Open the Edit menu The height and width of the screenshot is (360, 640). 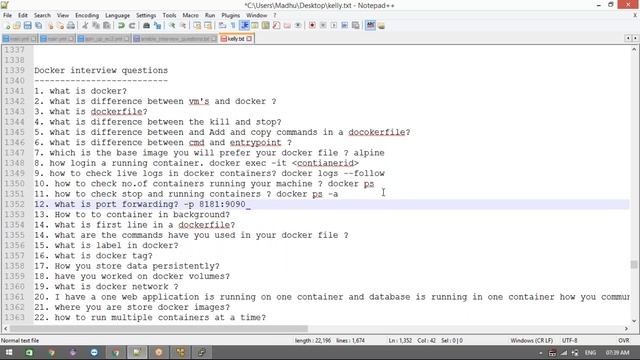coord(23,16)
